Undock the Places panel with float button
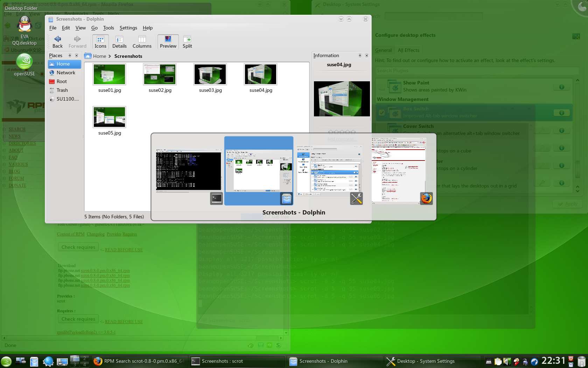The height and width of the screenshot is (368, 588). (x=70, y=55)
